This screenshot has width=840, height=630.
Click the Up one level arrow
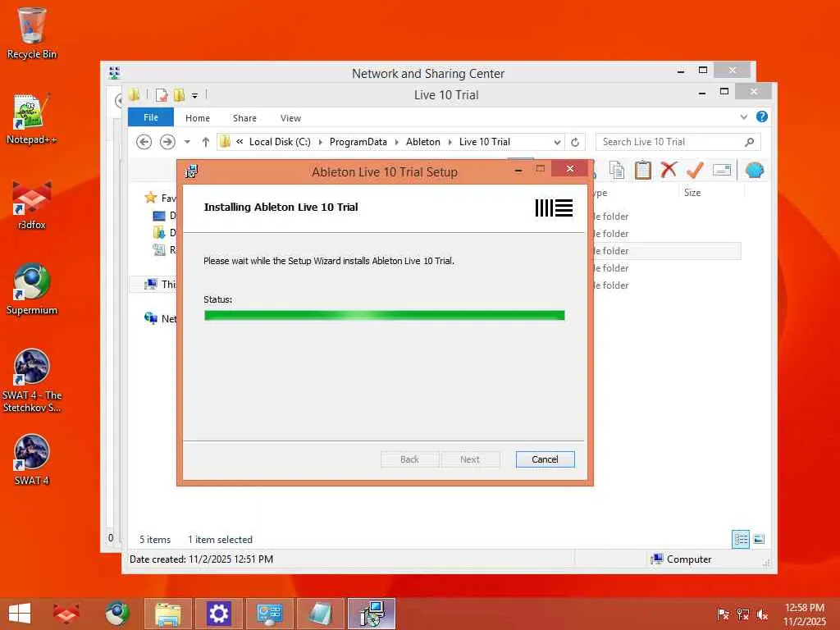(206, 142)
